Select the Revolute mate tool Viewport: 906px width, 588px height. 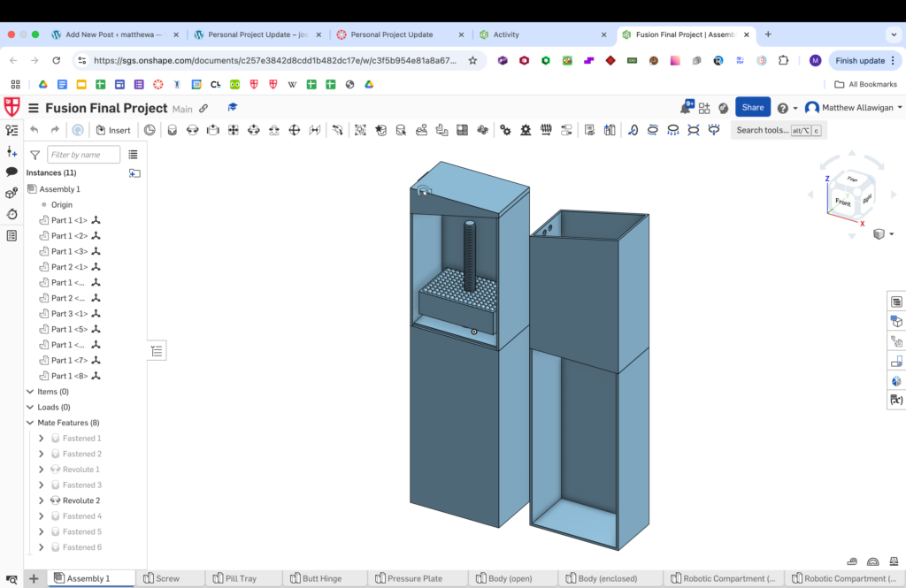192,130
